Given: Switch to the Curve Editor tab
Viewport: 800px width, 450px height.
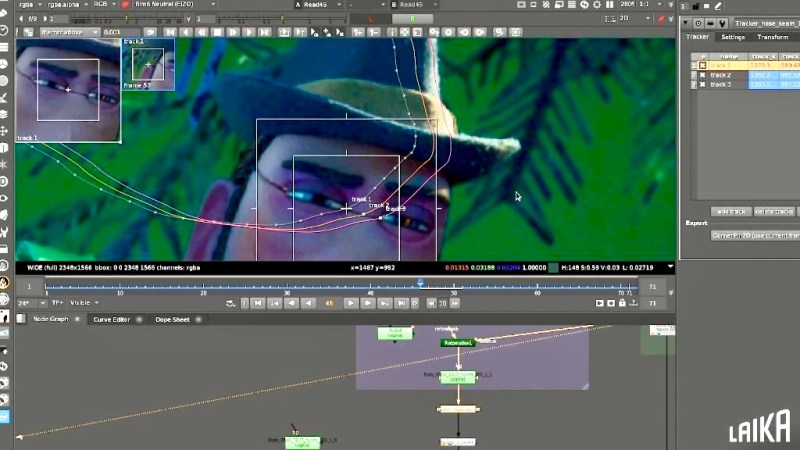Looking at the screenshot, I should pos(112,319).
